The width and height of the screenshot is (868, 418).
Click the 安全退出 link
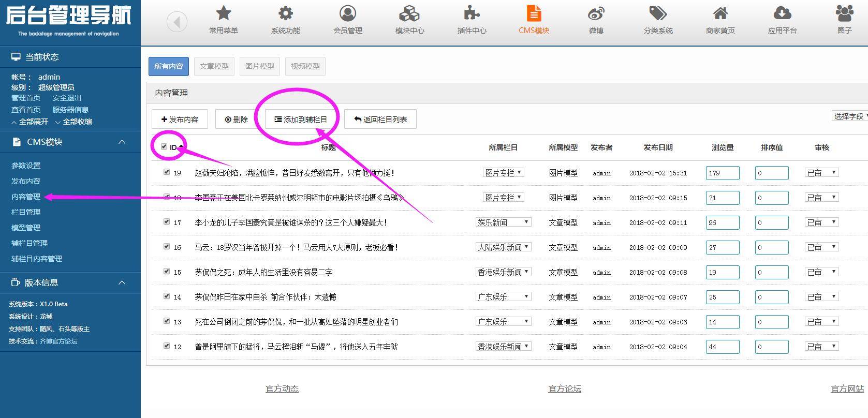pyautogui.click(x=67, y=98)
